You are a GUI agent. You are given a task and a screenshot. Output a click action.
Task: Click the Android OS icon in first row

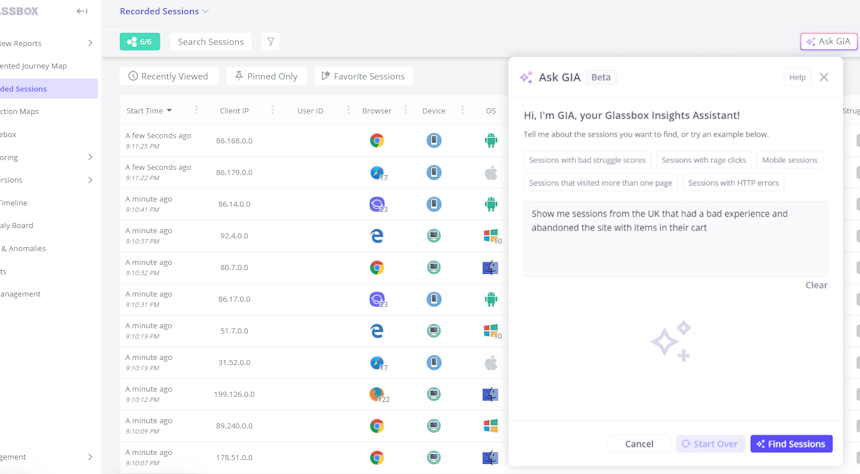490,141
